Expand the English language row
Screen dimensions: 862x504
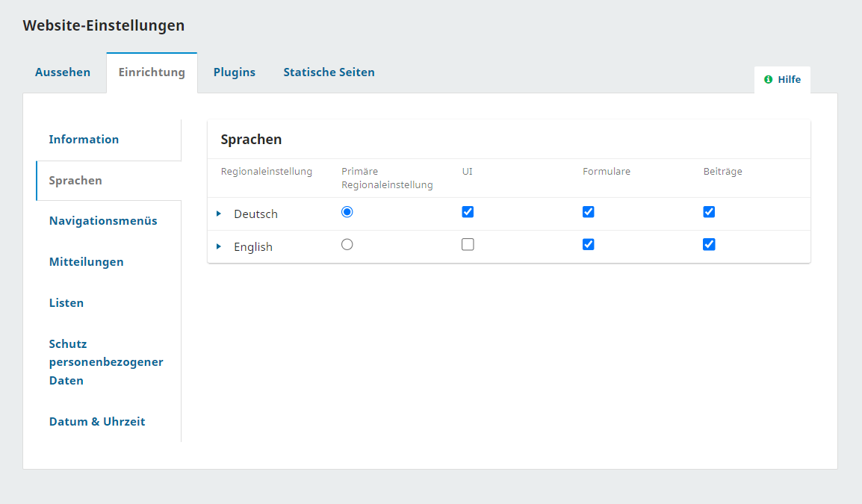tap(219, 247)
